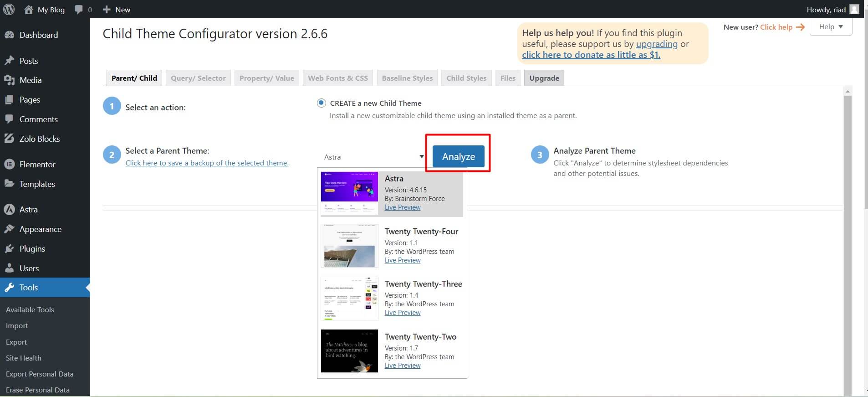Viewport: 868px width, 397px height.
Task: Click the Appearance paintbrush icon
Action: coord(9,229)
